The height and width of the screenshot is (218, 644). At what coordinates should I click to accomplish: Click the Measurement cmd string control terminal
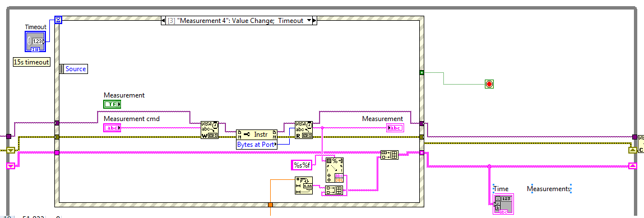pos(113,128)
